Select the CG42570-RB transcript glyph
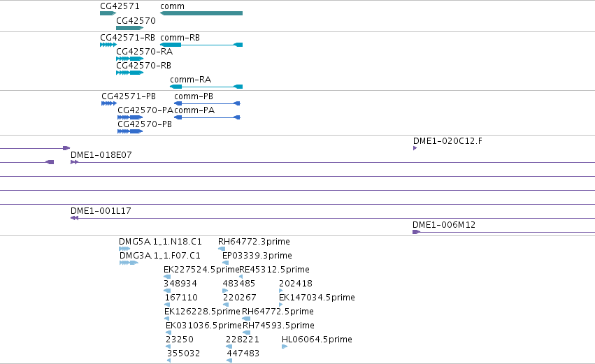595x364 pixels. [130, 73]
